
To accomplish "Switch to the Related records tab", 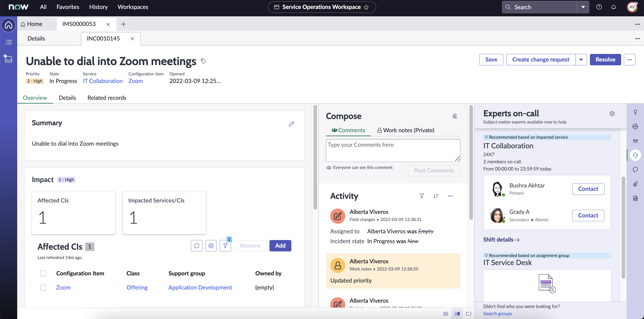I will click(x=107, y=98).
